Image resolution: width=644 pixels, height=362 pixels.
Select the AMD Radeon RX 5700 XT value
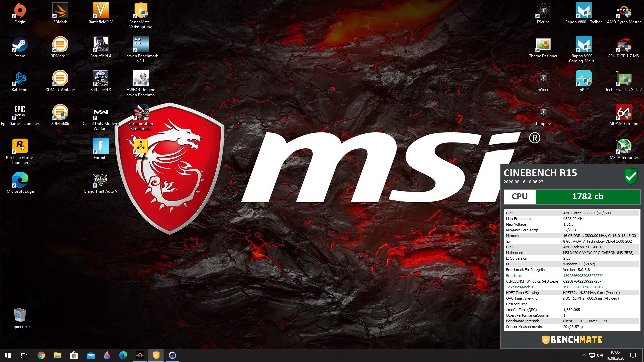pos(583,247)
